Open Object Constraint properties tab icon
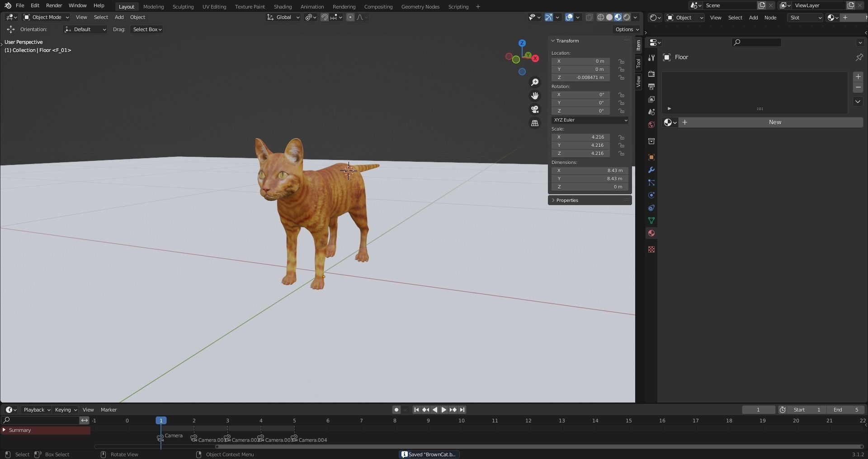The height and width of the screenshot is (459, 868). coord(651,208)
